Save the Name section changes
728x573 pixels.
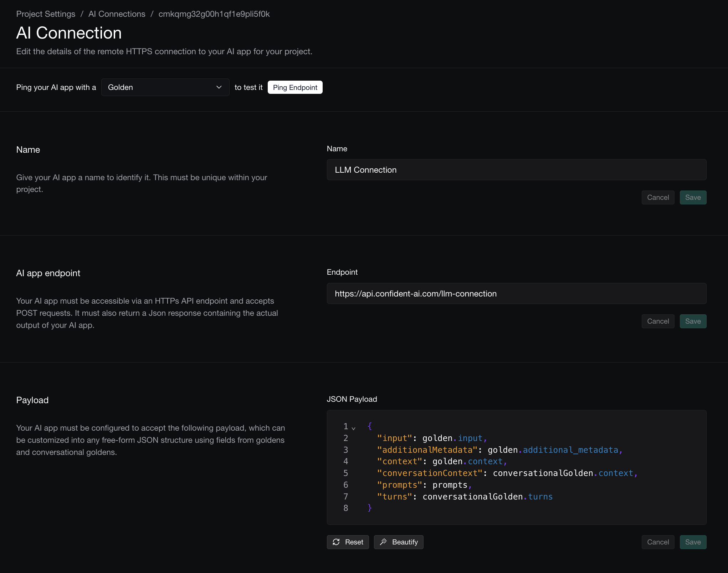click(693, 197)
